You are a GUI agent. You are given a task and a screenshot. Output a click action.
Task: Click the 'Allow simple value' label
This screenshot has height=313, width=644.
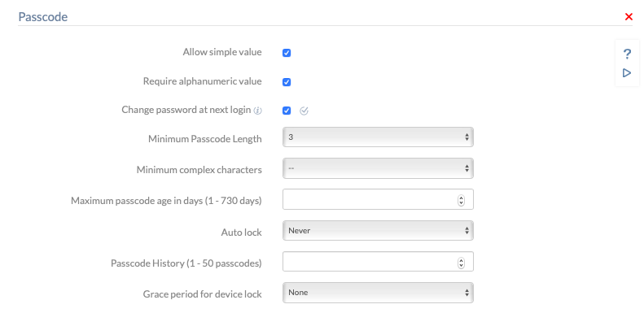click(222, 52)
